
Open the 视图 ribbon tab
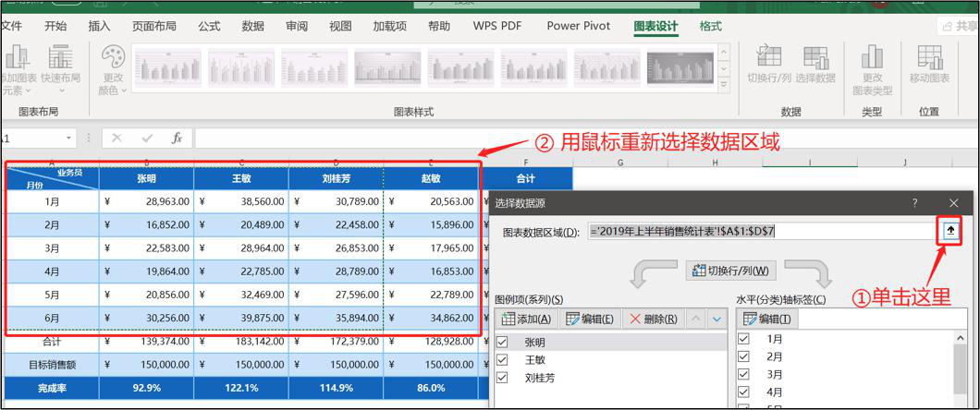coord(340,26)
